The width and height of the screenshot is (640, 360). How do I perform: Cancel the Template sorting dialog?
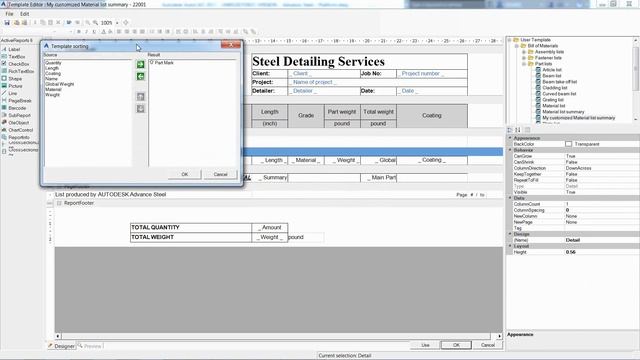pyautogui.click(x=220, y=174)
